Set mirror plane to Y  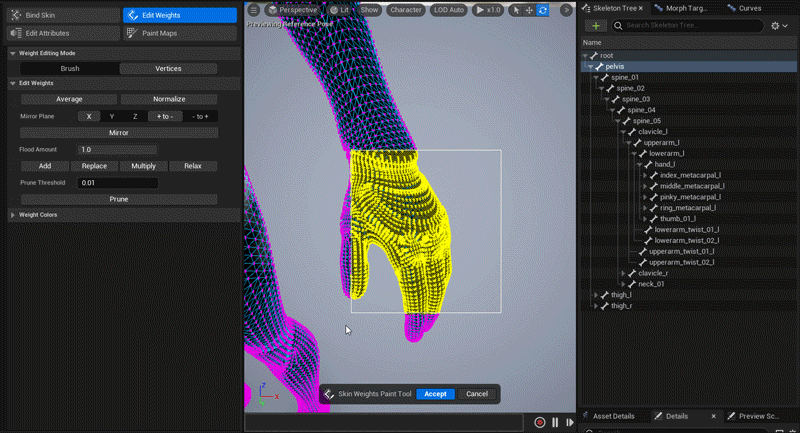click(x=112, y=116)
